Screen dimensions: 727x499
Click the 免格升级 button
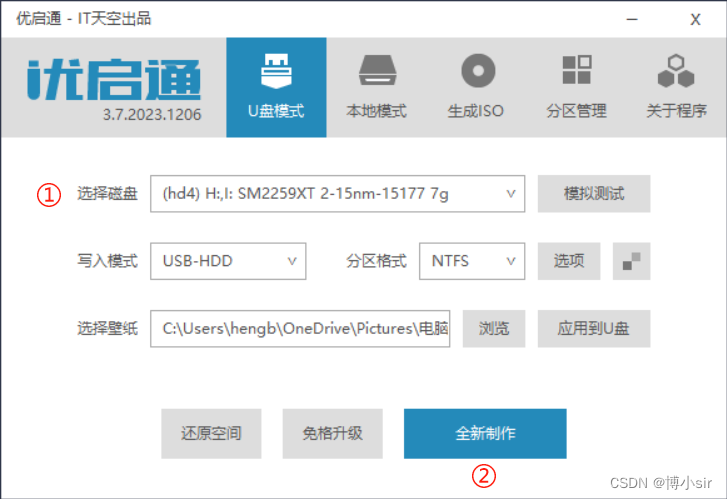coord(332,434)
